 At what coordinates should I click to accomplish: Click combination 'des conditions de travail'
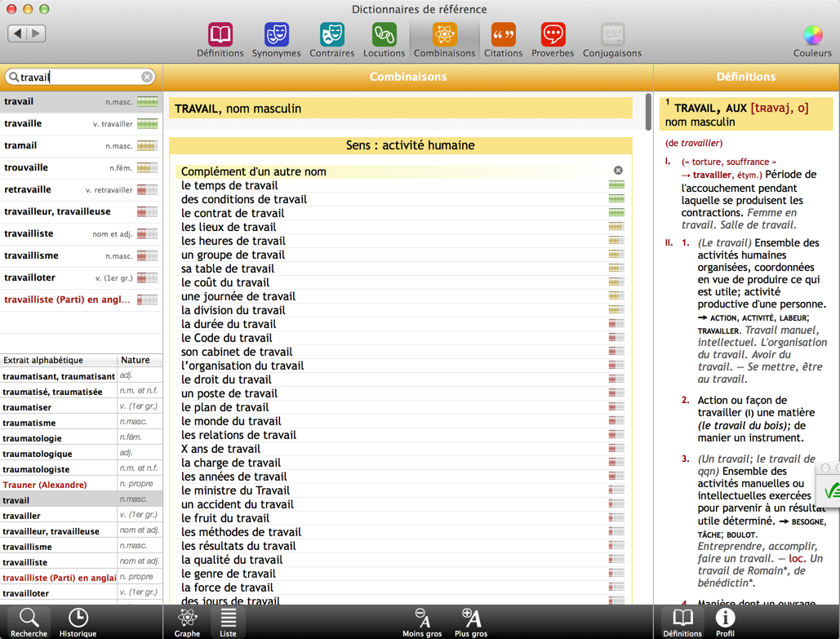(x=244, y=199)
